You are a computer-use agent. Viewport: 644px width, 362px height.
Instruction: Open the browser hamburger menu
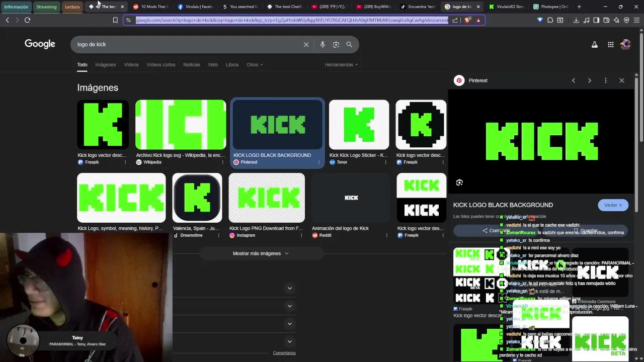636,20
